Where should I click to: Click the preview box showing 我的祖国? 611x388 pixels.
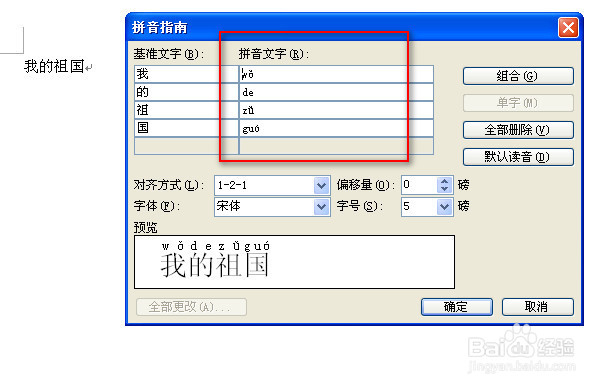tap(294, 262)
